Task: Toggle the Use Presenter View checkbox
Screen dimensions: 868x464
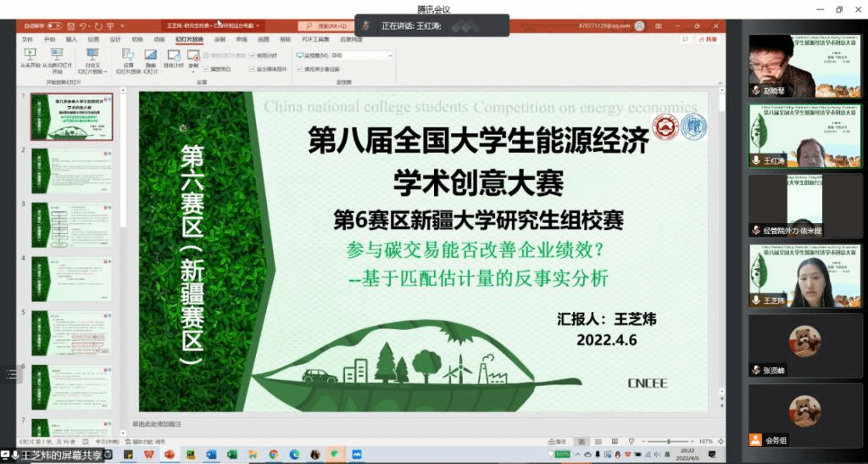Action: (x=299, y=70)
